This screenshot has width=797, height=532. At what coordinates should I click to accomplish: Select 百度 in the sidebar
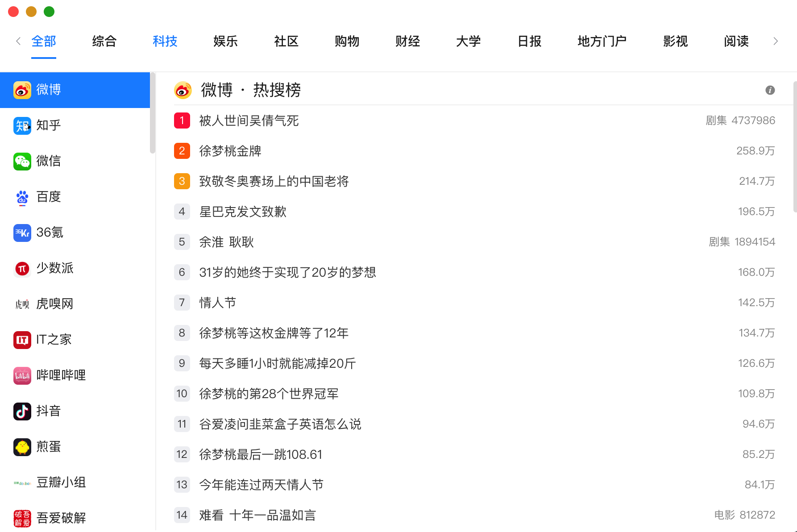[x=75, y=197]
